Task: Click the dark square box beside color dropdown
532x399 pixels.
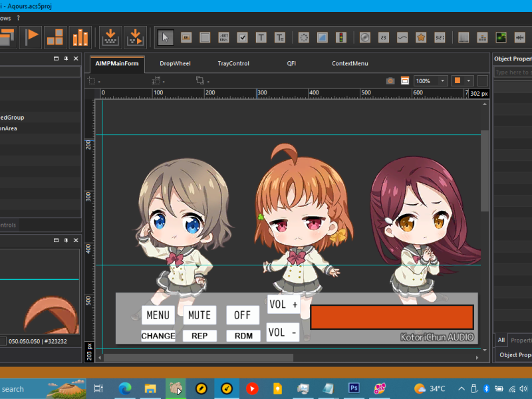Action: [x=483, y=80]
